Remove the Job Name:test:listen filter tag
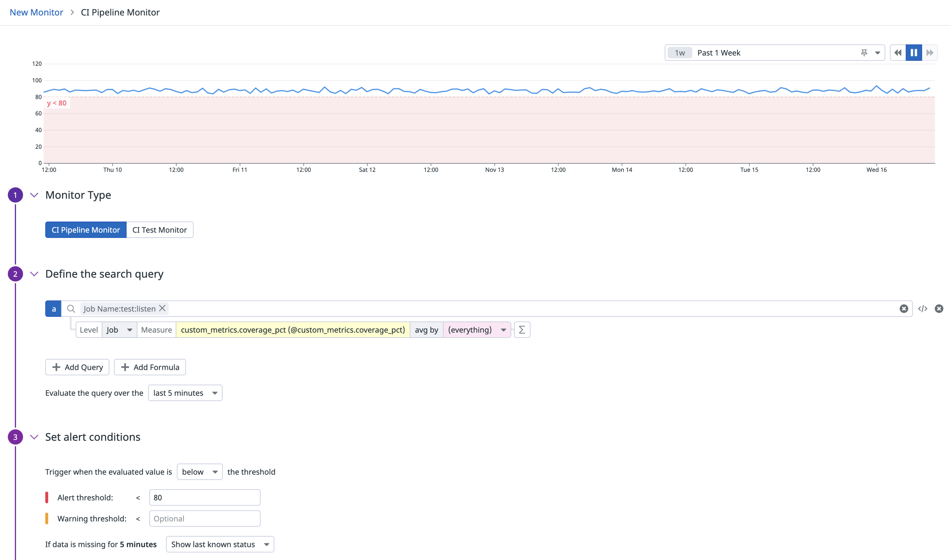This screenshot has height=560, width=951. (x=162, y=308)
